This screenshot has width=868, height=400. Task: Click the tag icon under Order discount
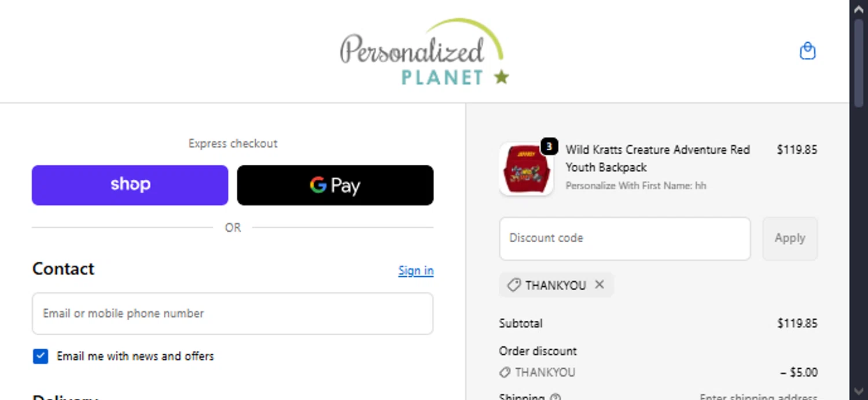coord(505,373)
